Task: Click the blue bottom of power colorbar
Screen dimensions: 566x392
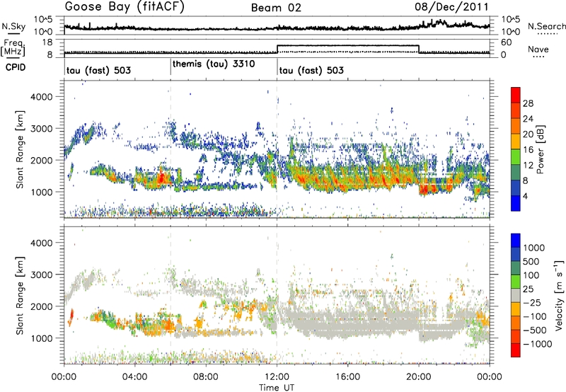Action: (516, 203)
